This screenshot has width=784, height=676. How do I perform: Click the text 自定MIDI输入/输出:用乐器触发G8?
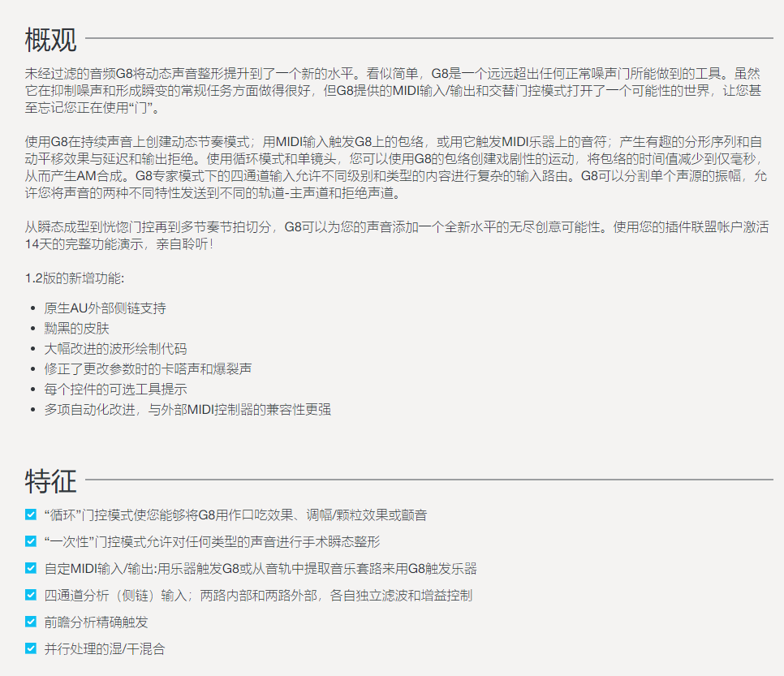[261, 569]
